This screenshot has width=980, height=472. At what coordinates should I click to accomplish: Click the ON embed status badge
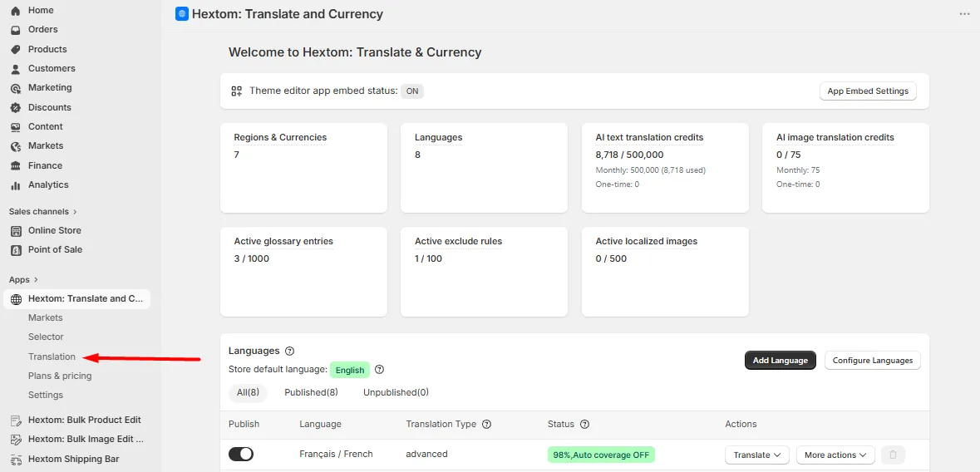point(412,91)
